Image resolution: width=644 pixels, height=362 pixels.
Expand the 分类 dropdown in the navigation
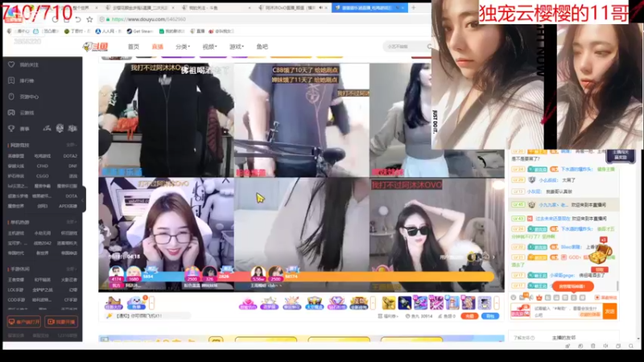click(x=183, y=47)
